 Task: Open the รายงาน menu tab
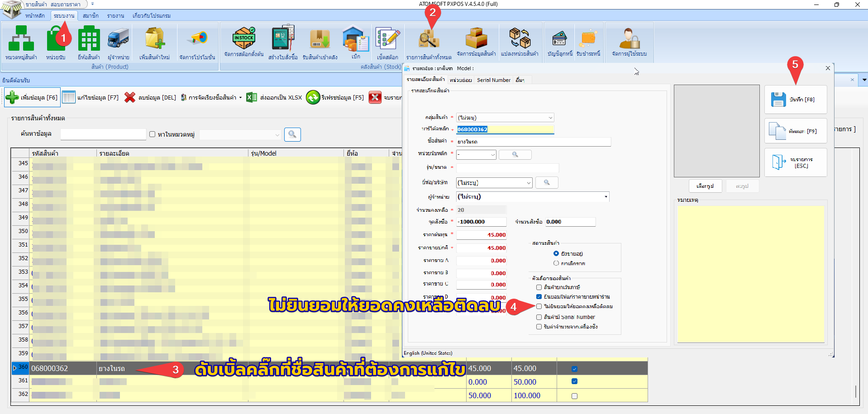115,16
